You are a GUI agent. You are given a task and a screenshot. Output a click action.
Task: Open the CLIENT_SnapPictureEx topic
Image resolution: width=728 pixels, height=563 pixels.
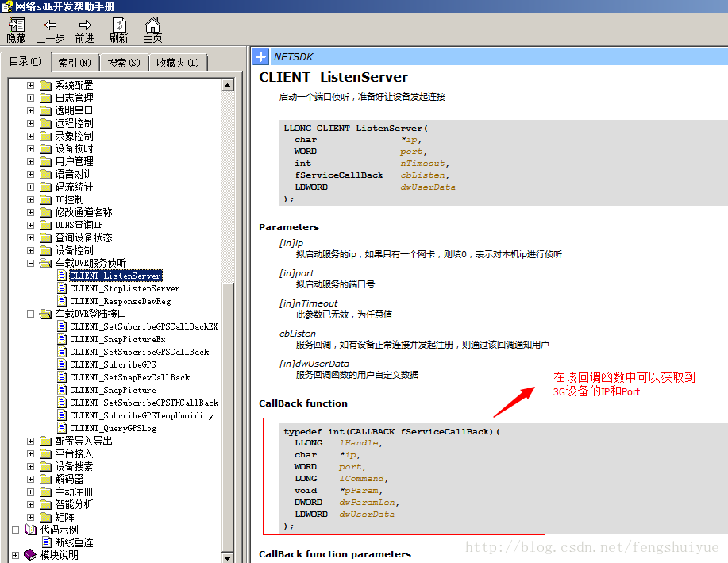pos(118,339)
